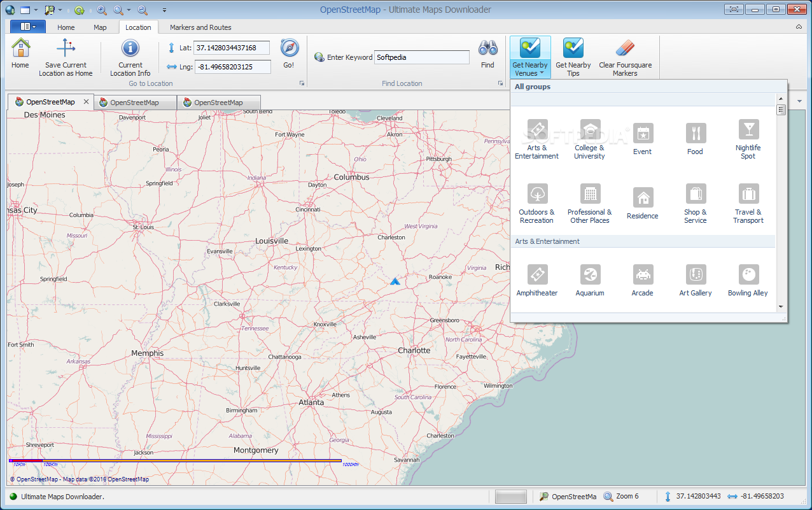Viewport: 812px width, 510px height.
Task: Open the window layout dropdown arrow
Action: coord(36,10)
